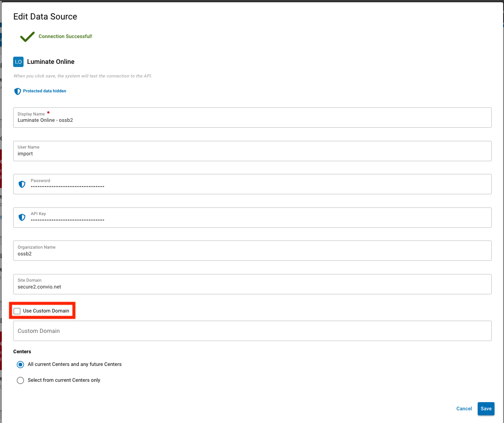This screenshot has width=504, height=423.
Task: Focus the User Name field containing import
Action: click(252, 151)
